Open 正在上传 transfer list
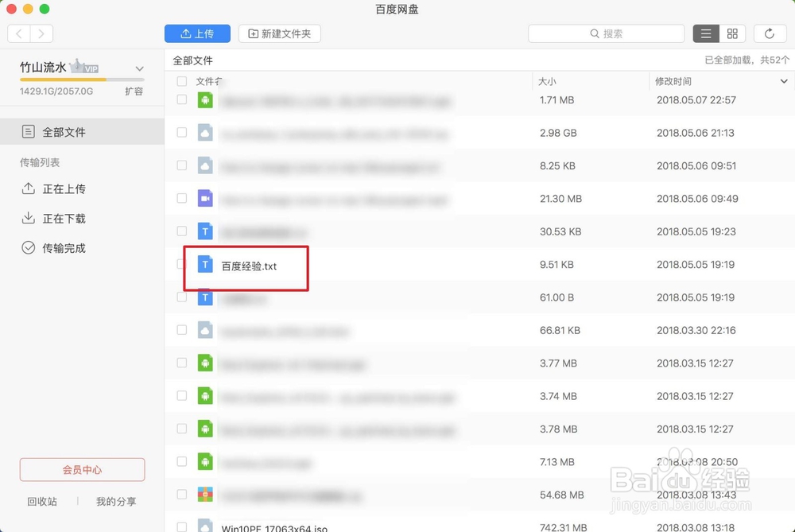 [64, 189]
